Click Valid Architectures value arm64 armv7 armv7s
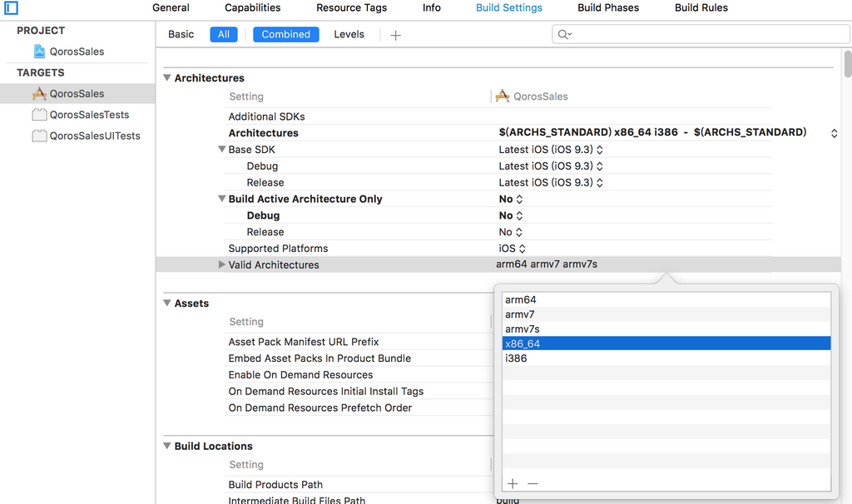This screenshot has width=852, height=504. [x=547, y=264]
